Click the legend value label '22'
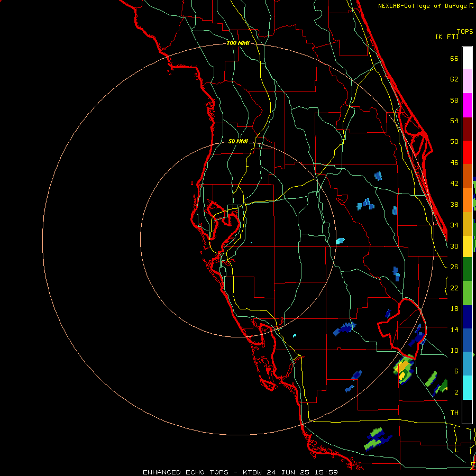This screenshot has width=476, height=476. pyautogui.click(x=454, y=288)
